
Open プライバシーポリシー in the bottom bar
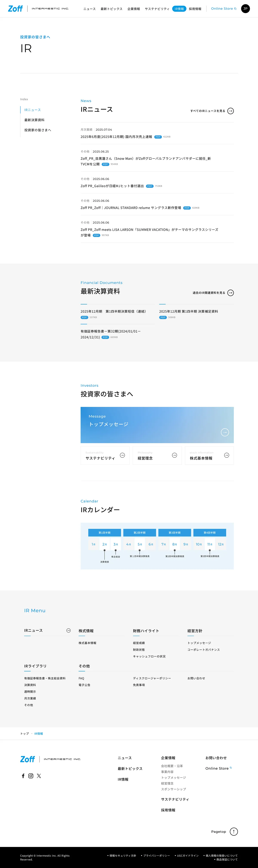[157, 856]
